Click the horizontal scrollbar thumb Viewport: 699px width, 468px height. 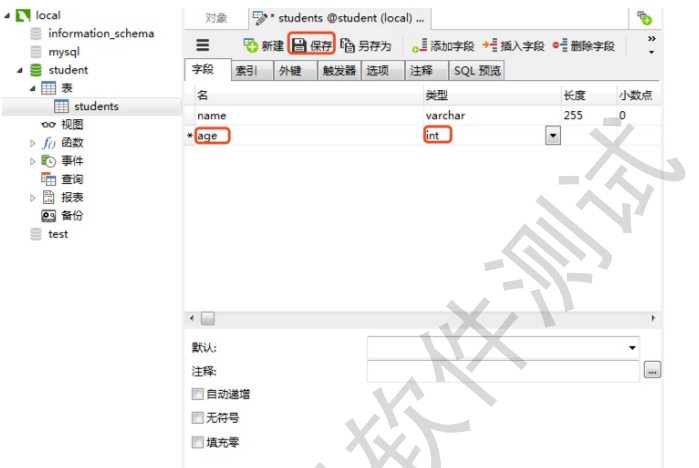208,318
